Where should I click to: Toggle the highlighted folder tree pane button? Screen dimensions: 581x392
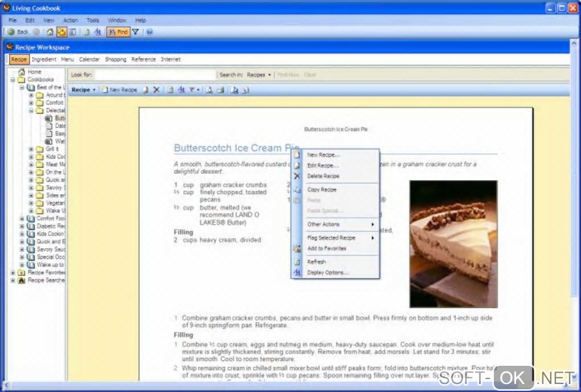pyautogui.click(x=61, y=32)
